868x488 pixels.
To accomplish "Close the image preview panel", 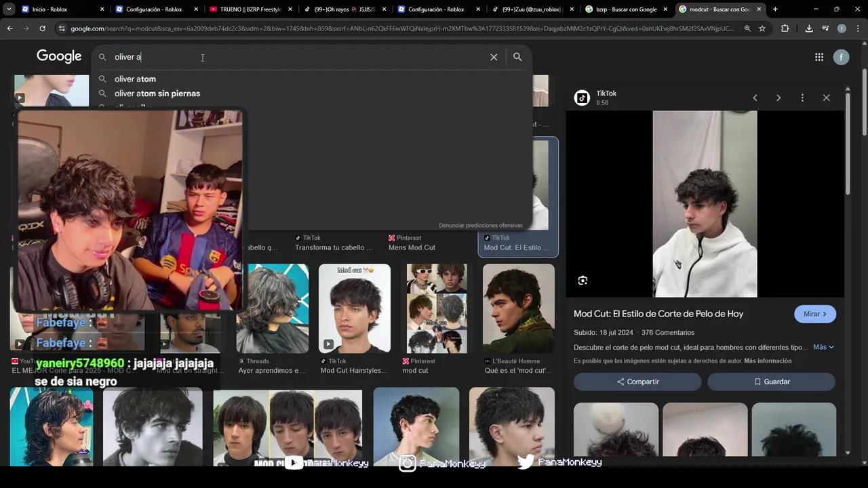I will (826, 98).
